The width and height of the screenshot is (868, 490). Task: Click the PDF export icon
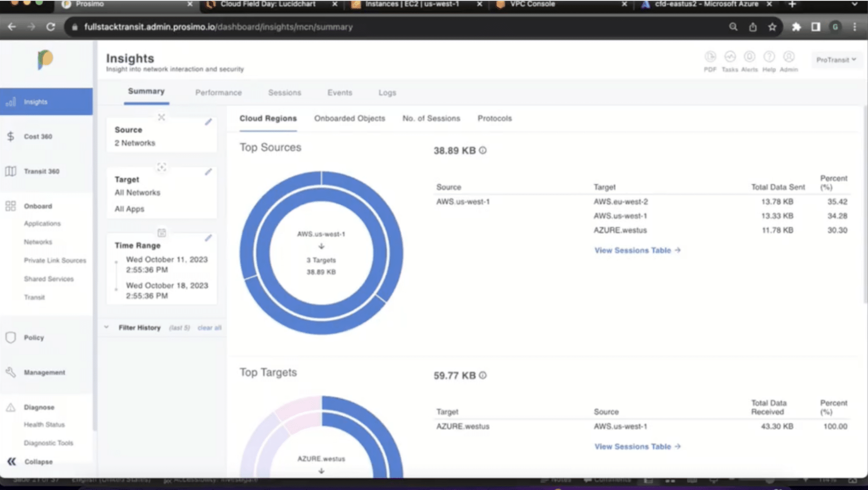(x=710, y=57)
